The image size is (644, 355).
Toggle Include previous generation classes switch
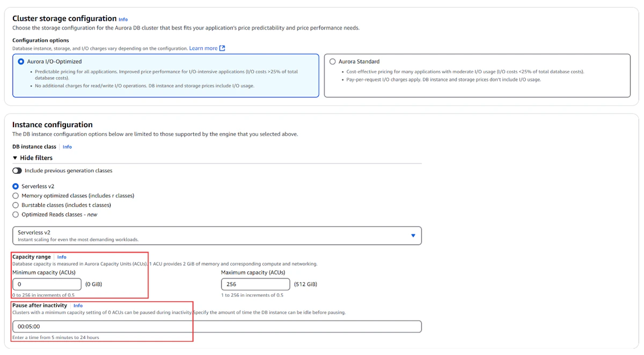click(17, 171)
